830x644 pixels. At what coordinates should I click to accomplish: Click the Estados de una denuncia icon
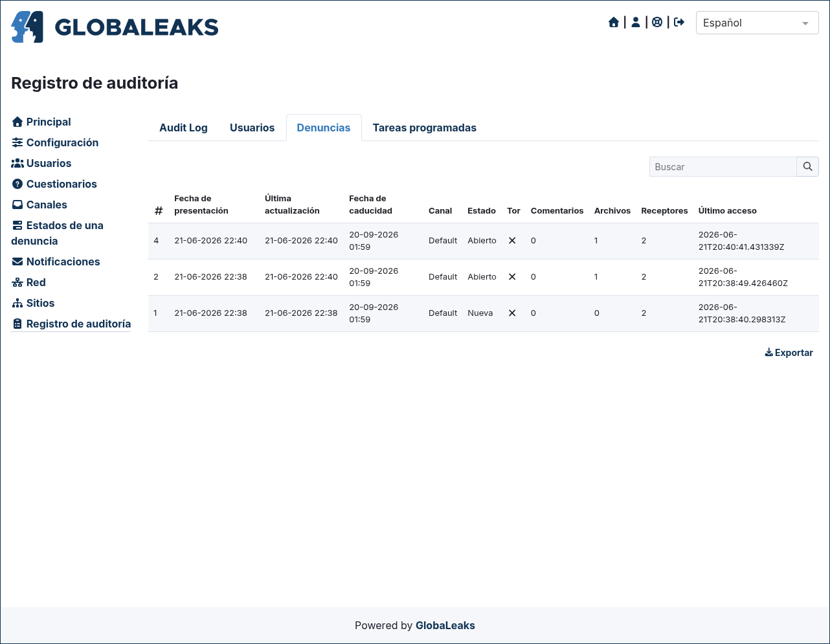[17, 225]
